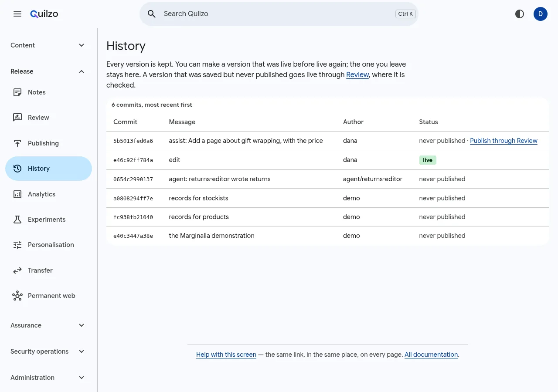Click the Analytics chart icon
The image size is (558, 392).
(17, 194)
